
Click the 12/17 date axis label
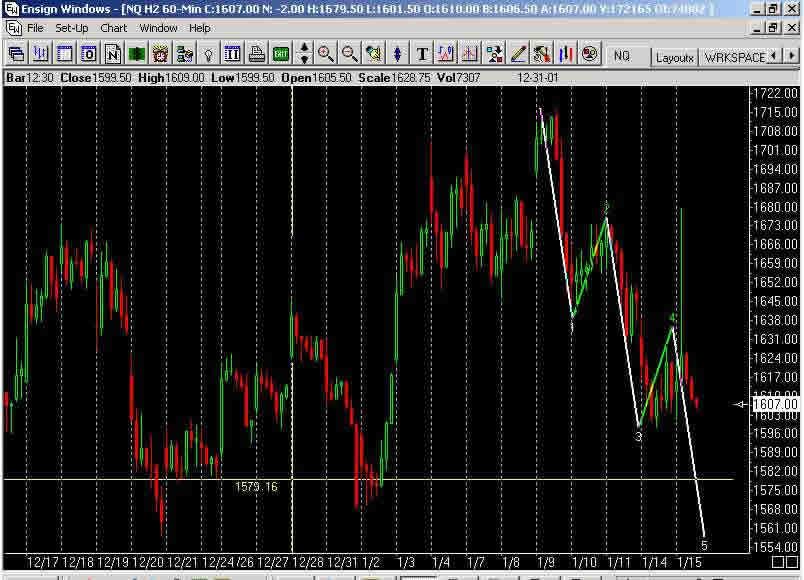coord(43,563)
